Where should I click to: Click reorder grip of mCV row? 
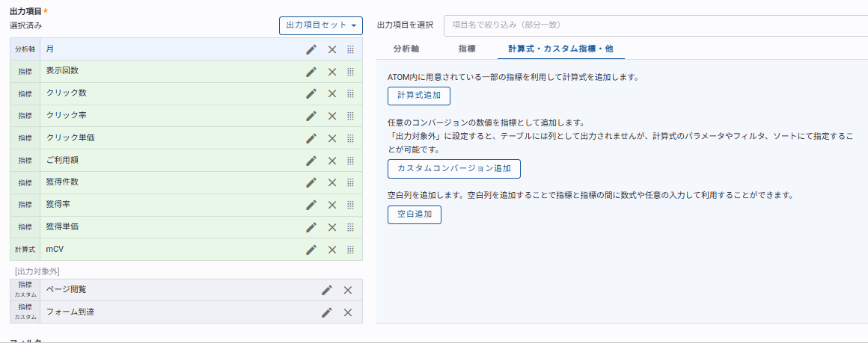(x=350, y=250)
